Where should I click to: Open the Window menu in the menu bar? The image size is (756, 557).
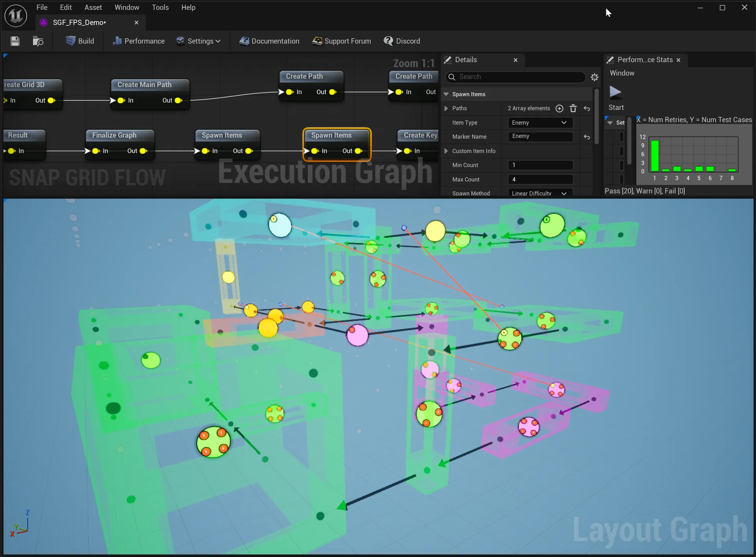[x=127, y=7]
